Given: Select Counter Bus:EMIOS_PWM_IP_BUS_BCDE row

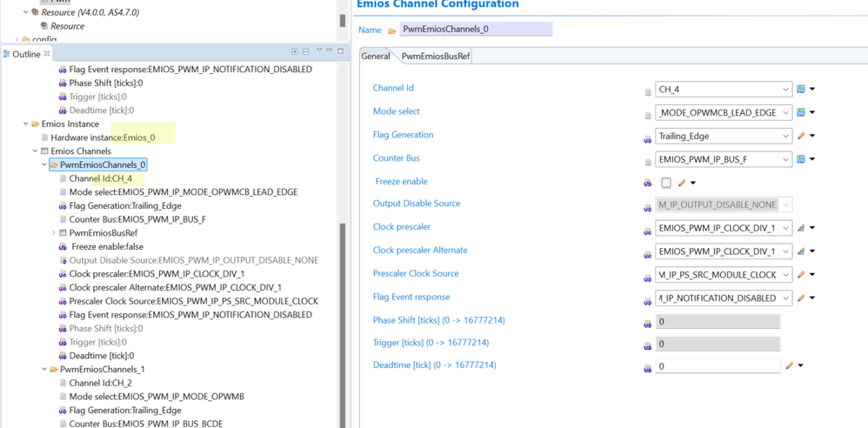Looking at the screenshot, I should click(141, 424).
